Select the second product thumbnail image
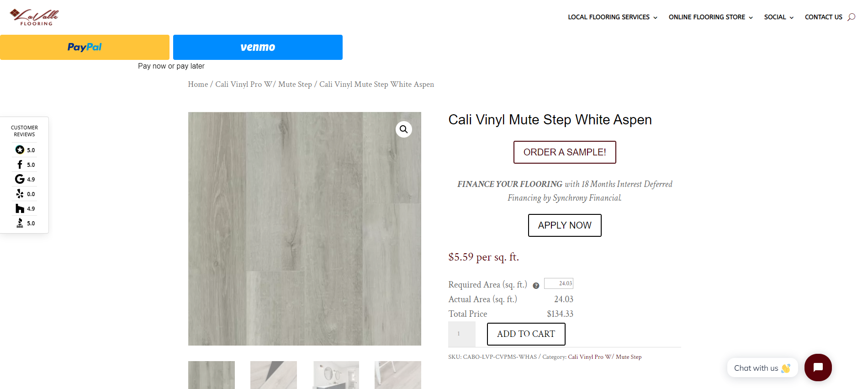The width and height of the screenshot is (868, 389). point(274,375)
